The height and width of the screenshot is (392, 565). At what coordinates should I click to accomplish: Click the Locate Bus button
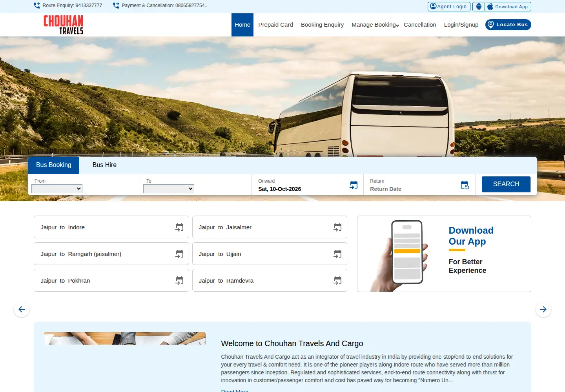(x=508, y=25)
